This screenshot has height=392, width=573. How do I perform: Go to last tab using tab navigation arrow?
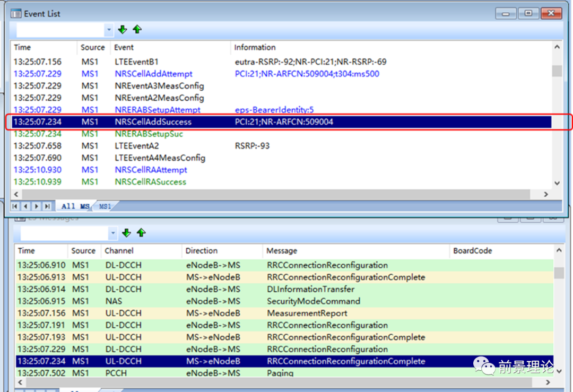point(47,206)
